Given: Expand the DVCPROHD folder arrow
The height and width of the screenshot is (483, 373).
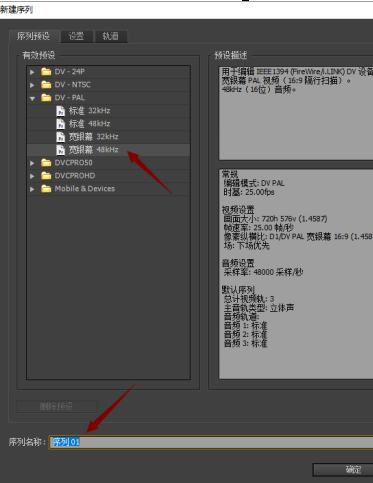Looking at the screenshot, I should 32,176.
